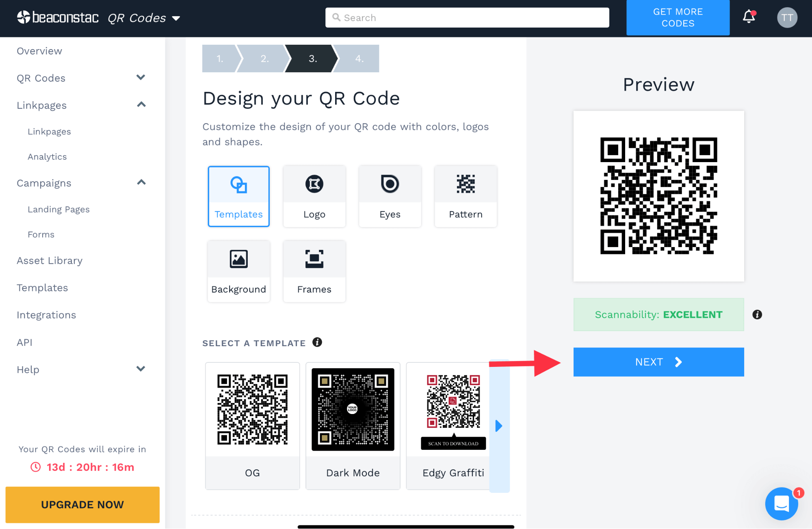Select the Background design option
Viewport: 812px width, 529px height.
click(x=238, y=271)
